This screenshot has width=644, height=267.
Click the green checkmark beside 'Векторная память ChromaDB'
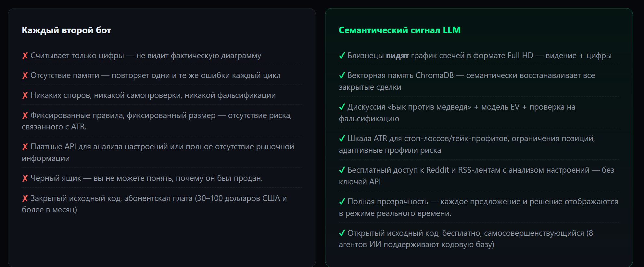[342, 75]
